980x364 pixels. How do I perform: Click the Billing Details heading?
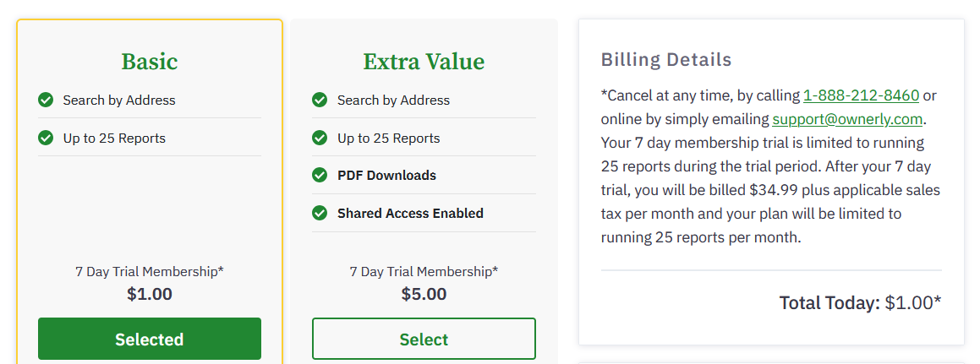tap(666, 60)
